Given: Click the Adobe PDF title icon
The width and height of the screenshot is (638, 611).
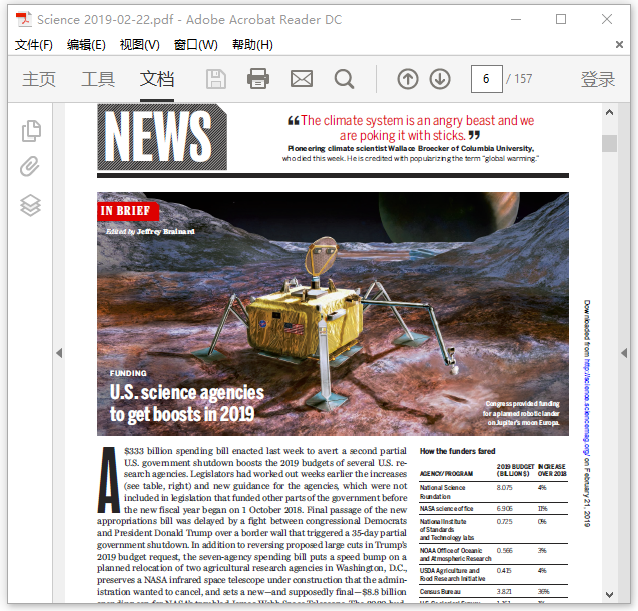Looking at the screenshot, I should (x=24, y=20).
